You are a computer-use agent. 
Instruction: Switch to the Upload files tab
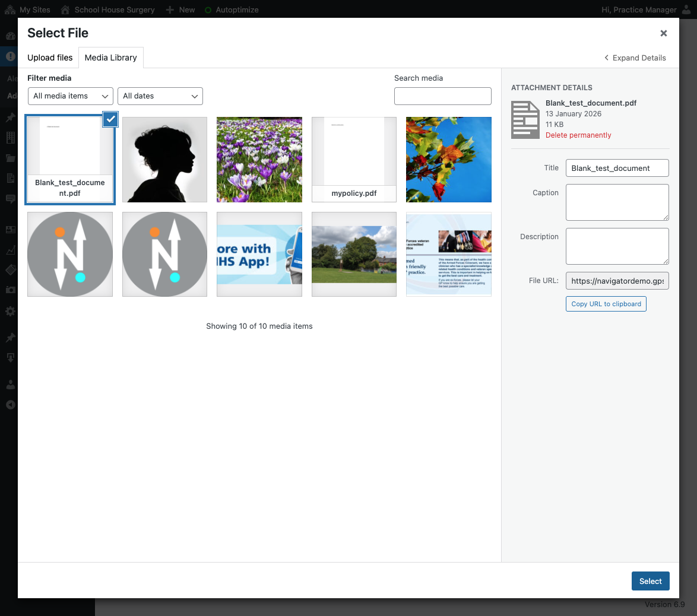click(50, 58)
